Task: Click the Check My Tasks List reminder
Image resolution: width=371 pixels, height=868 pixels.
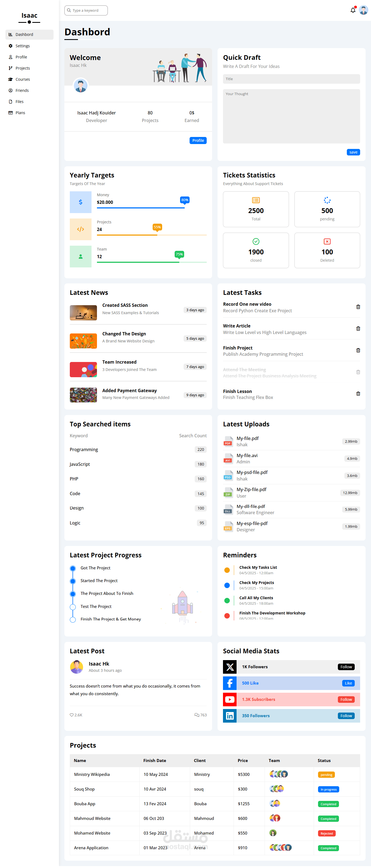Action: point(258,567)
